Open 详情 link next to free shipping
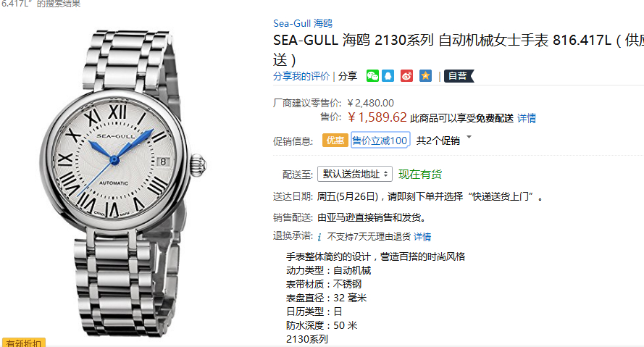644x347 pixels. (x=527, y=118)
